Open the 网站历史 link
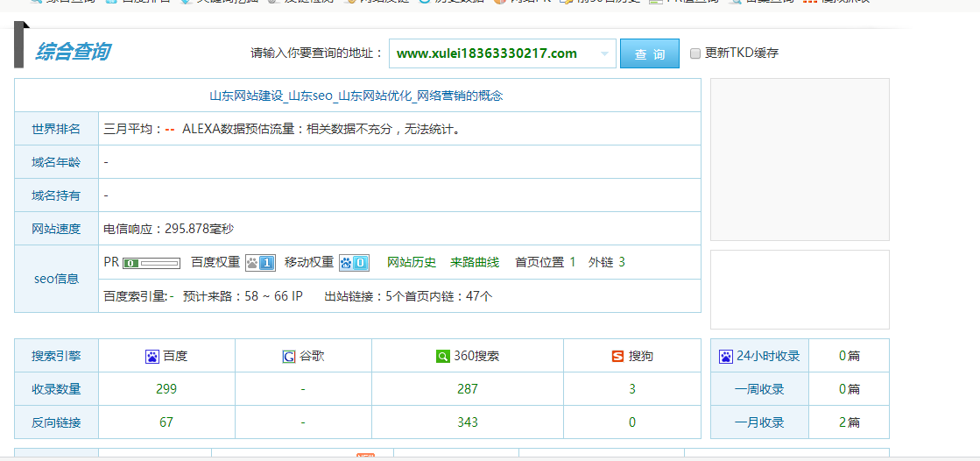 (x=412, y=262)
